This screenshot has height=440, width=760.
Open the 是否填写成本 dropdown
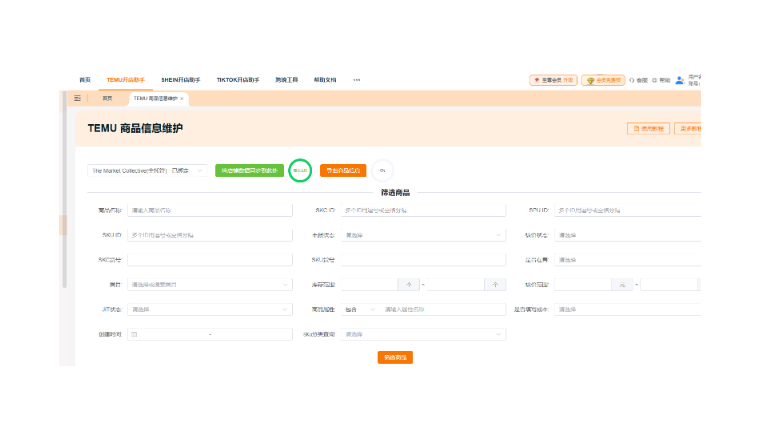[x=628, y=309]
